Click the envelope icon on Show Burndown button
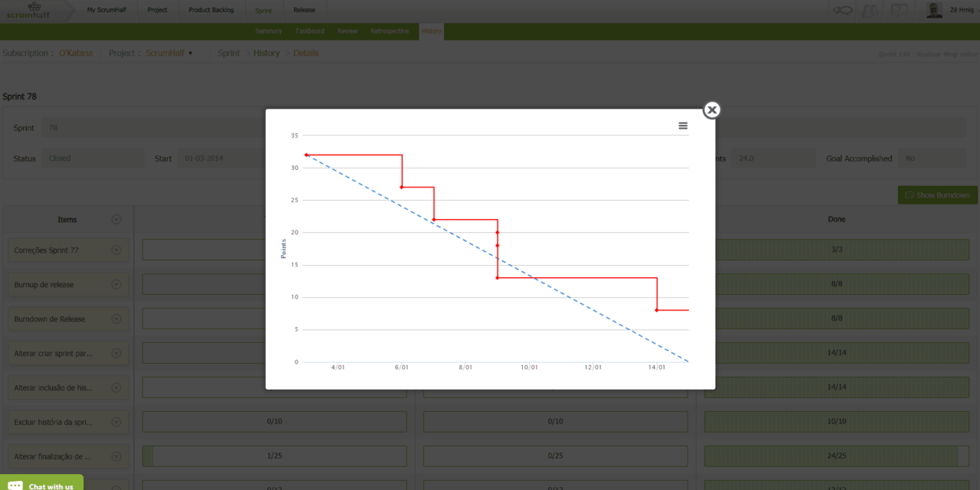The width and height of the screenshot is (980, 490). (911, 194)
